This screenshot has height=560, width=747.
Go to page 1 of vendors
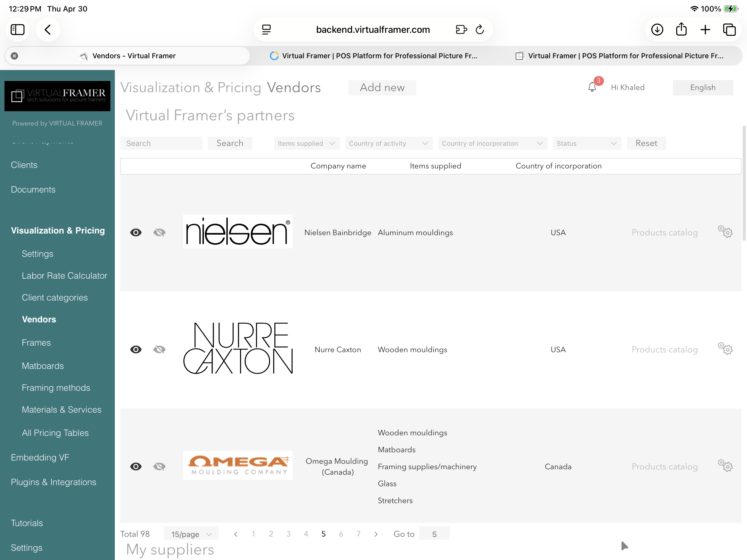pos(253,534)
